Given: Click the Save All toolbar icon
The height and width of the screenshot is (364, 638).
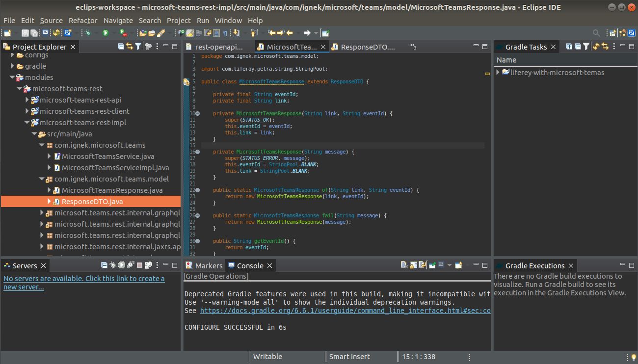Looking at the screenshot, I should (34, 33).
